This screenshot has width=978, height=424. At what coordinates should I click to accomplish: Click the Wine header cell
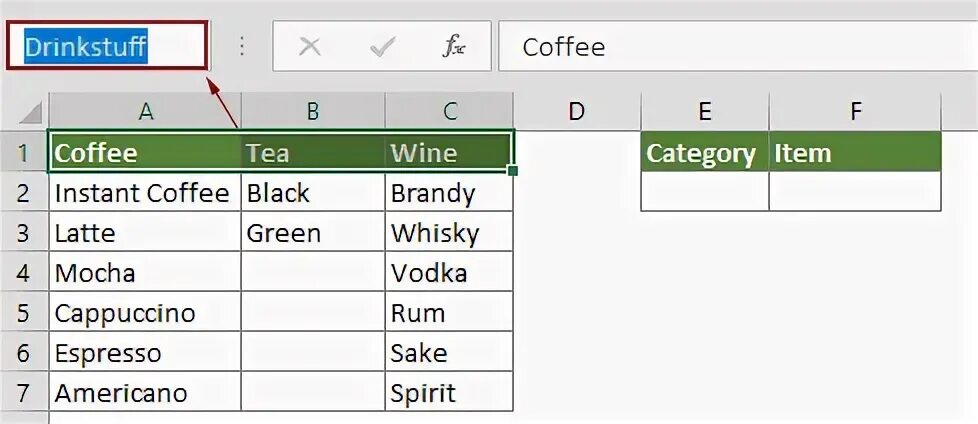(x=449, y=152)
